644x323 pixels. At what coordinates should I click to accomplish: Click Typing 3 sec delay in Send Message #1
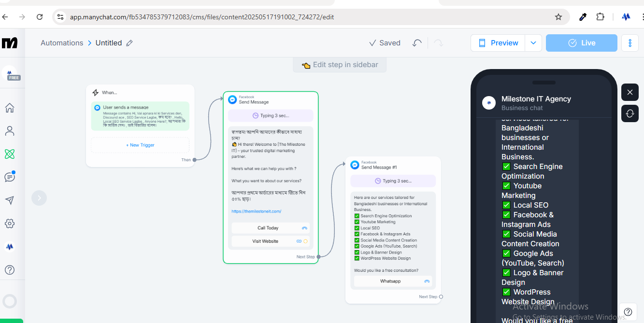[x=393, y=181]
